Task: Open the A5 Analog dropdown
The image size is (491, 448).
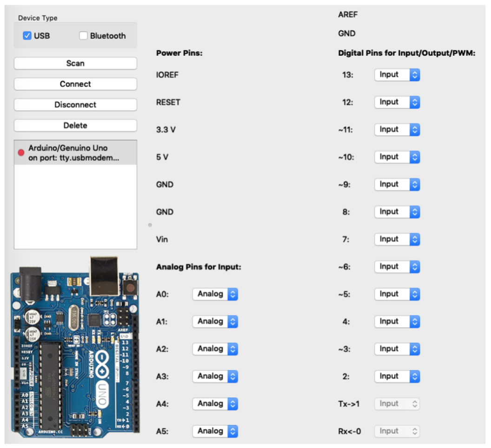Action: pyautogui.click(x=215, y=431)
